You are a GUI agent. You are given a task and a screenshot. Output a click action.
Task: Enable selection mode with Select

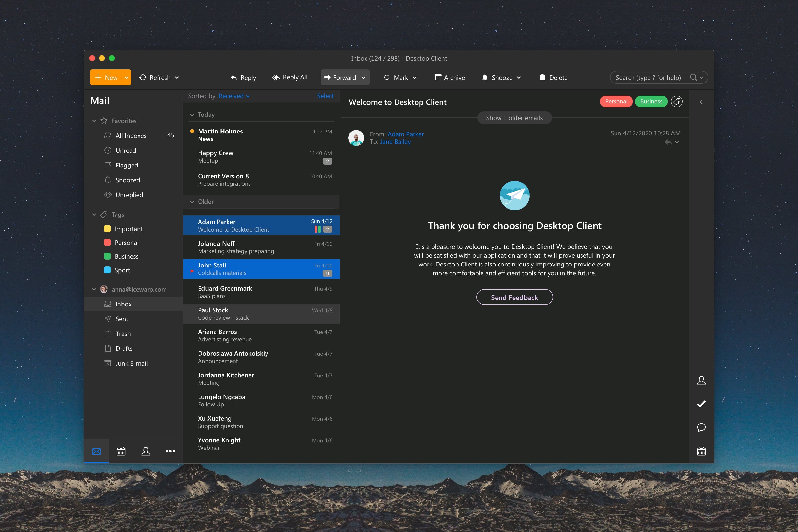(325, 96)
